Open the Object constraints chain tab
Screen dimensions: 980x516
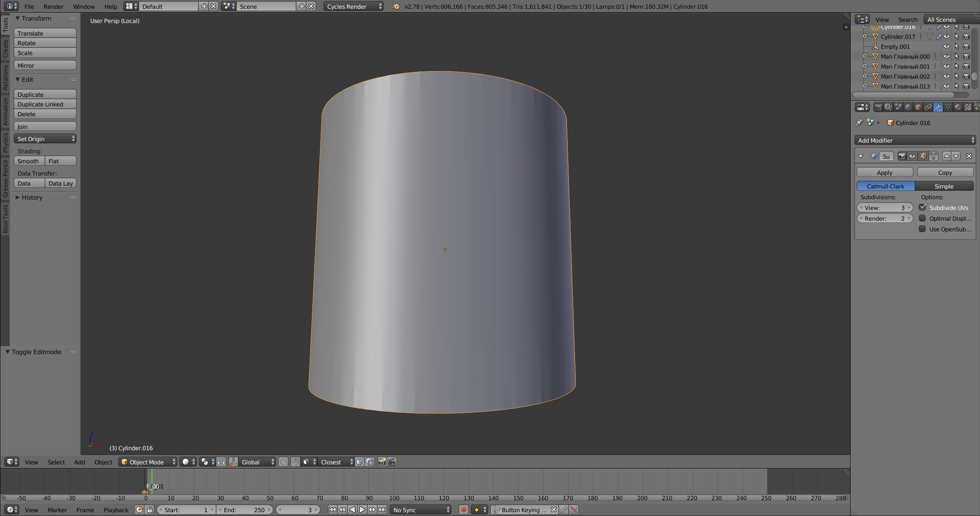click(x=928, y=107)
